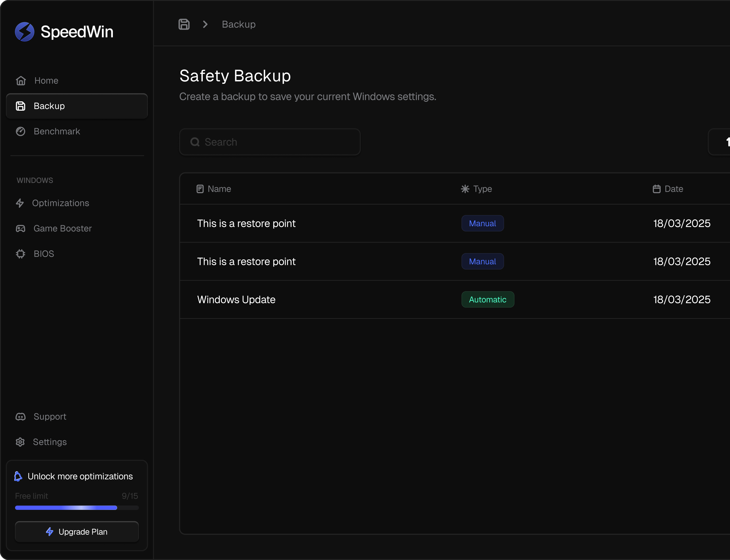
Task: Click the Game Booster gamepad icon
Action: click(21, 228)
